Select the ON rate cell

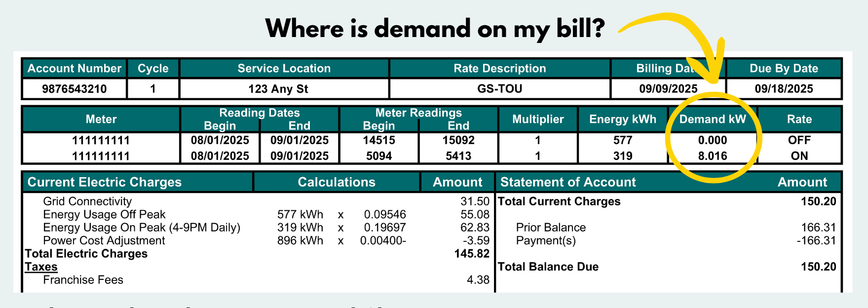click(x=799, y=156)
